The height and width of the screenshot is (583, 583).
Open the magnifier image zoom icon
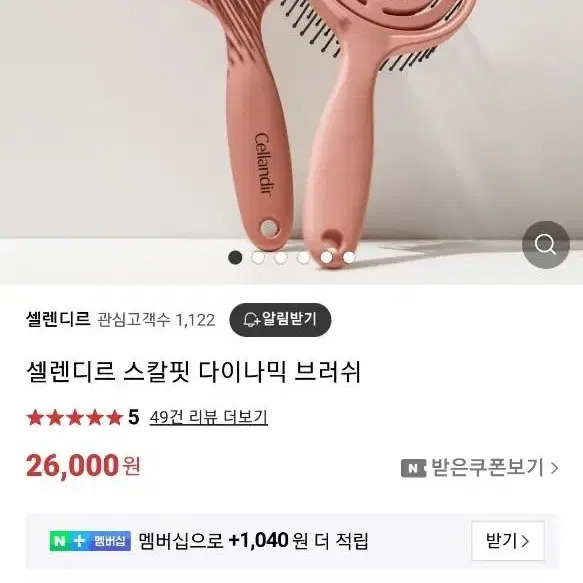pyautogui.click(x=545, y=245)
